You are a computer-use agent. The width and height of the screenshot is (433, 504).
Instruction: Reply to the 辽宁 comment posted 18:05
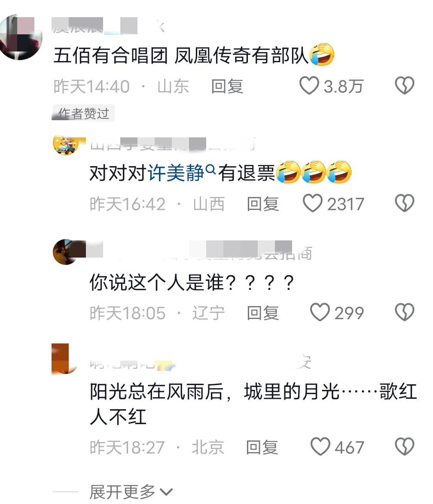[x=263, y=313]
